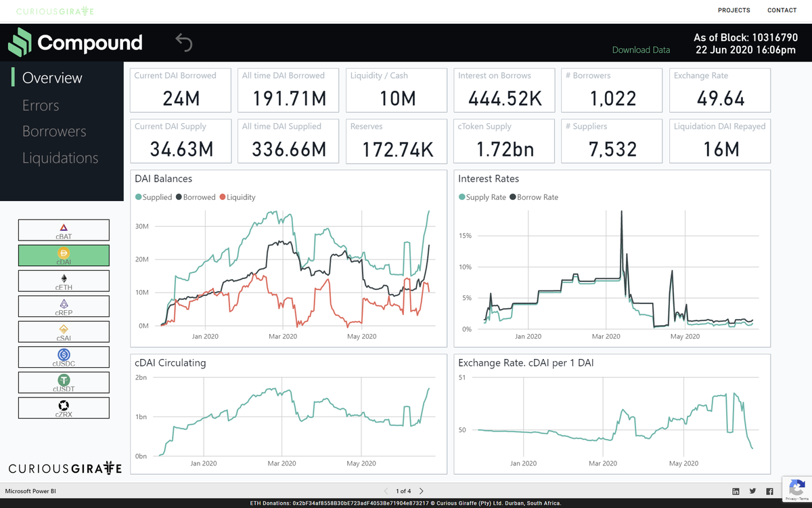This screenshot has height=508, width=812.
Task: Click the Liquidity / Cash card
Action: (x=397, y=89)
